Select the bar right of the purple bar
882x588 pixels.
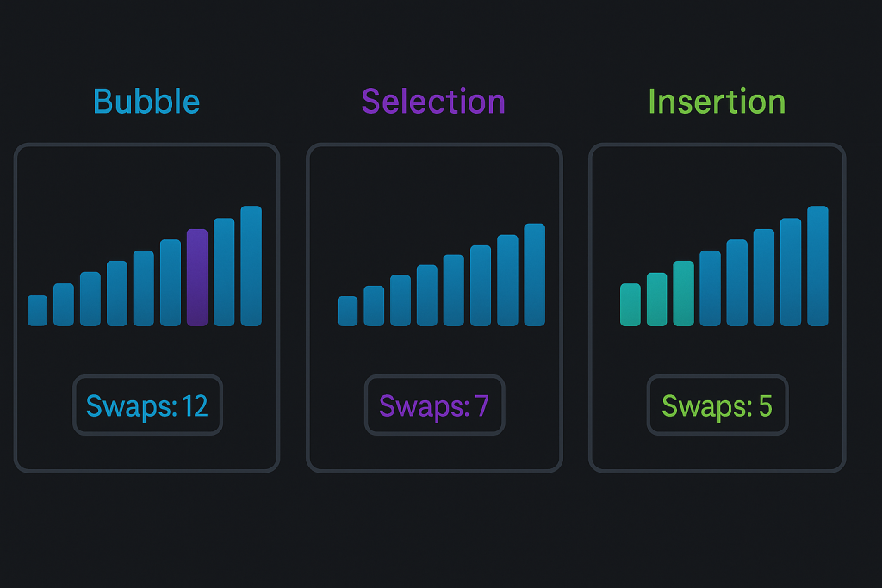[x=224, y=272]
